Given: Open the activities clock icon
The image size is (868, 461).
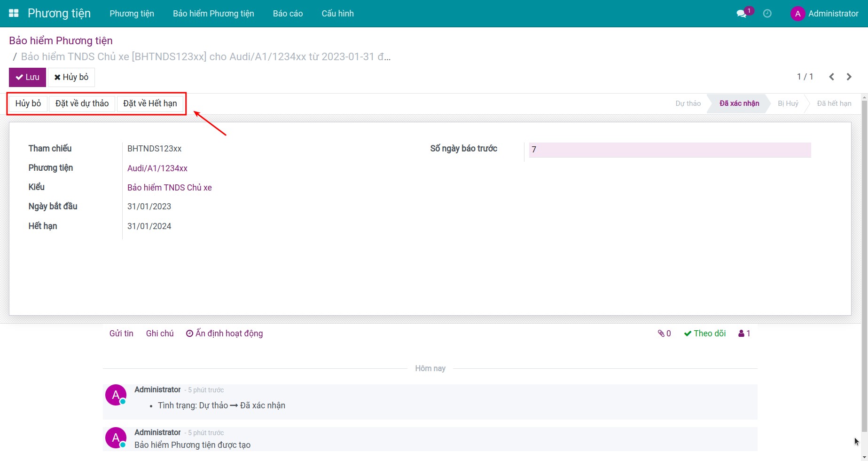Looking at the screenshot, I should (767, 14).
